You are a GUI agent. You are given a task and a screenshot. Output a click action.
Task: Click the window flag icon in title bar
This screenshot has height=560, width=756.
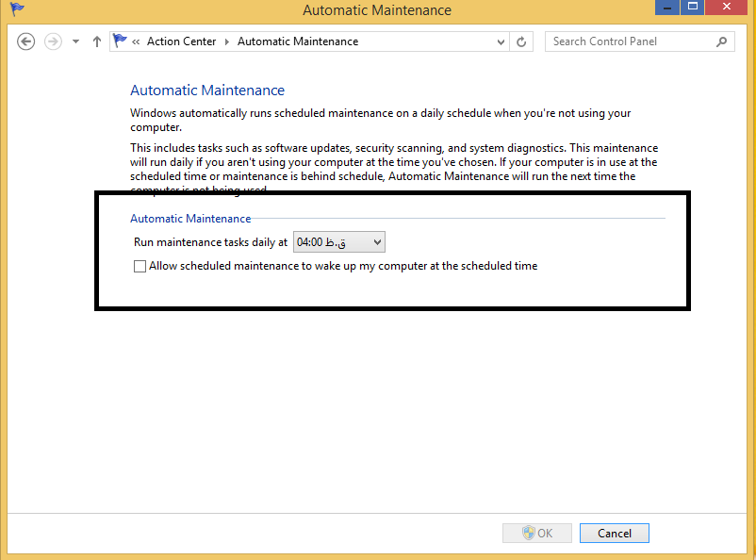[17, 8]
